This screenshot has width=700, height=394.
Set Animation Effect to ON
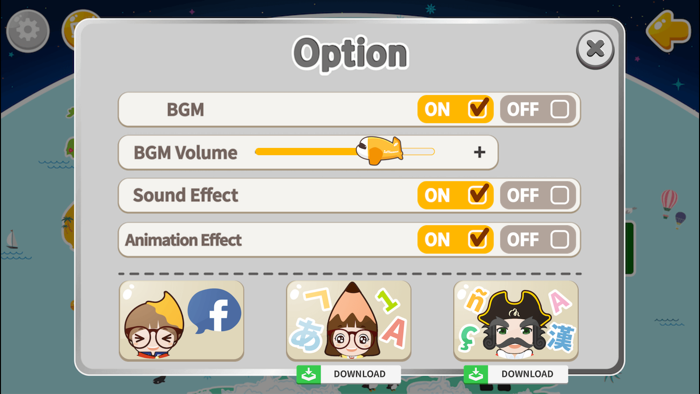click(x=455, y=239)
